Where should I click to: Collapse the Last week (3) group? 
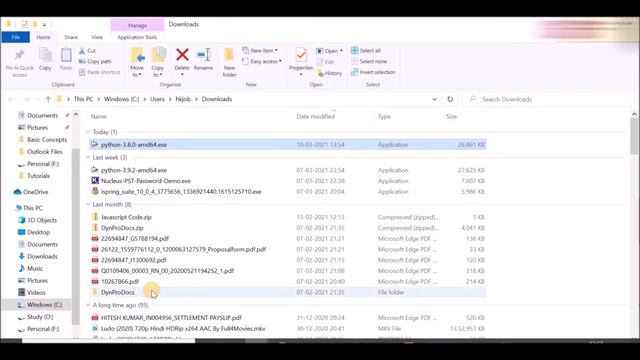click(x=88, y=158)
